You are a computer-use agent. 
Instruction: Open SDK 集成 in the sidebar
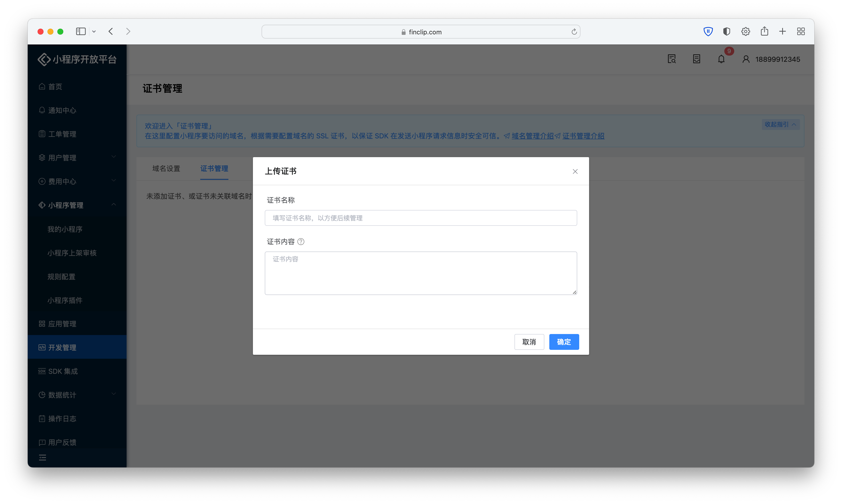(x=63, y=371)
